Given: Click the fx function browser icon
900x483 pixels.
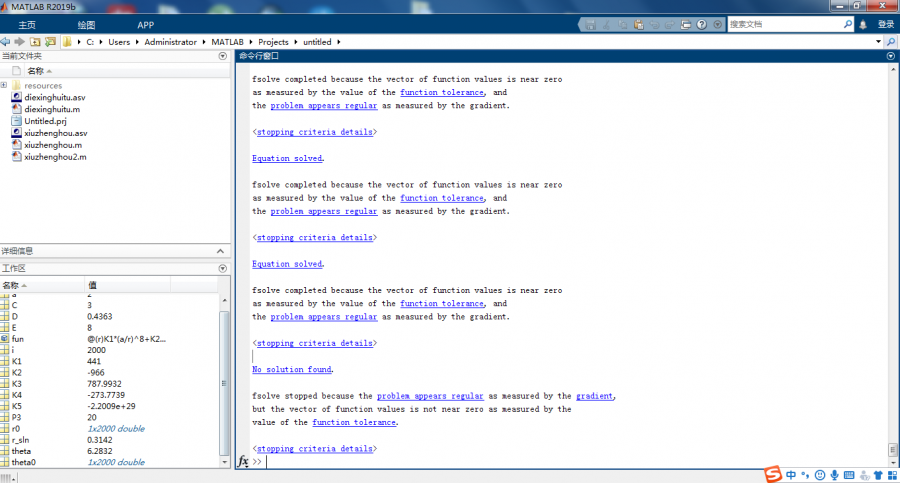Looking at the screenshot, I should tap(243, 462).
